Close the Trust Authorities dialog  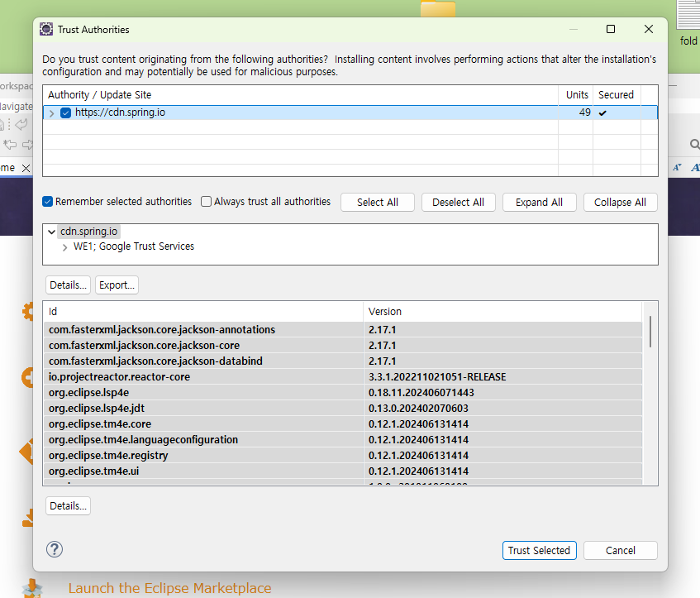click(649, 29)
